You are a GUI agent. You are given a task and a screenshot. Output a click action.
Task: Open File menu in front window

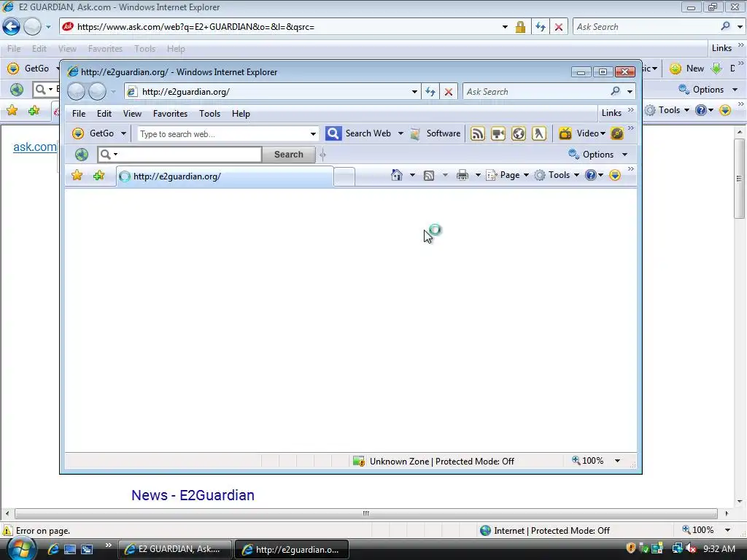(79, 113)
